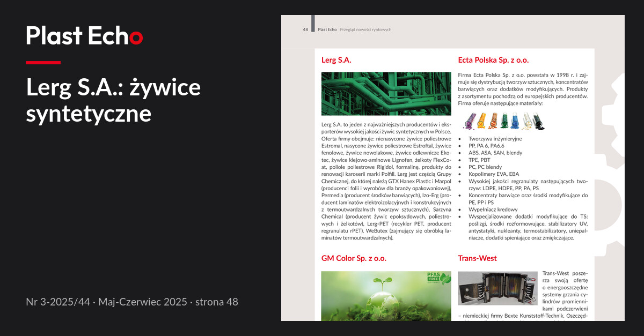Screen dimensions: 644x336
Task: Click the 'Lerg S.A.' article heading
Action: (336, 60)
